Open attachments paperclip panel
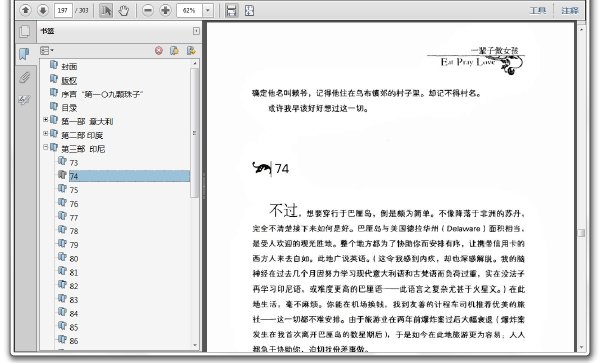This screenshot has height=363, width=600. [24, 78]
